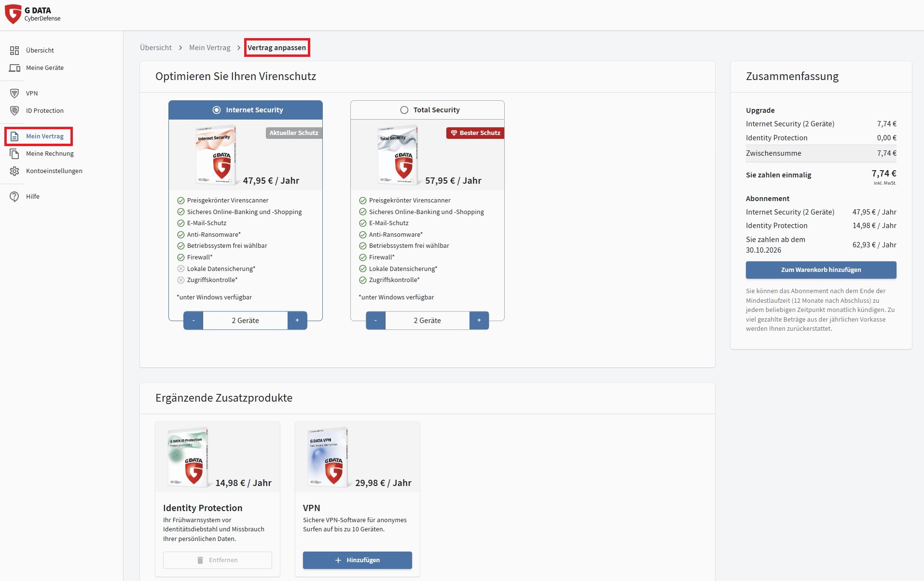Add VPN with the Hinzufügen button

(x=357, y=560)
